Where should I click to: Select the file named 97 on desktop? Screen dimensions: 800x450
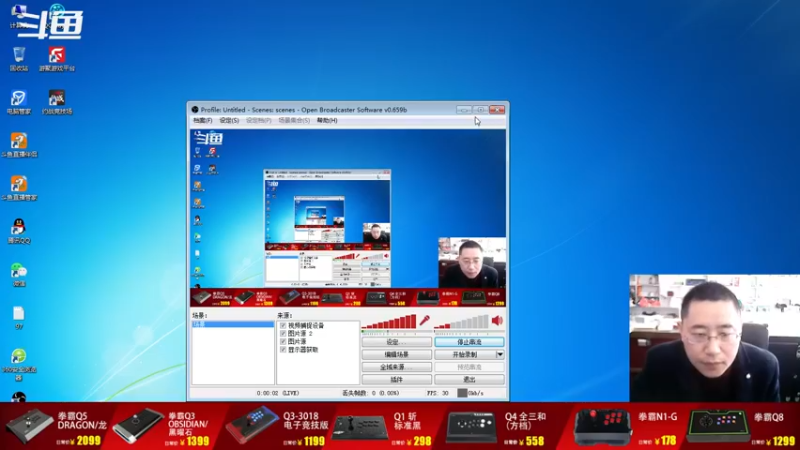pos(19,318)
